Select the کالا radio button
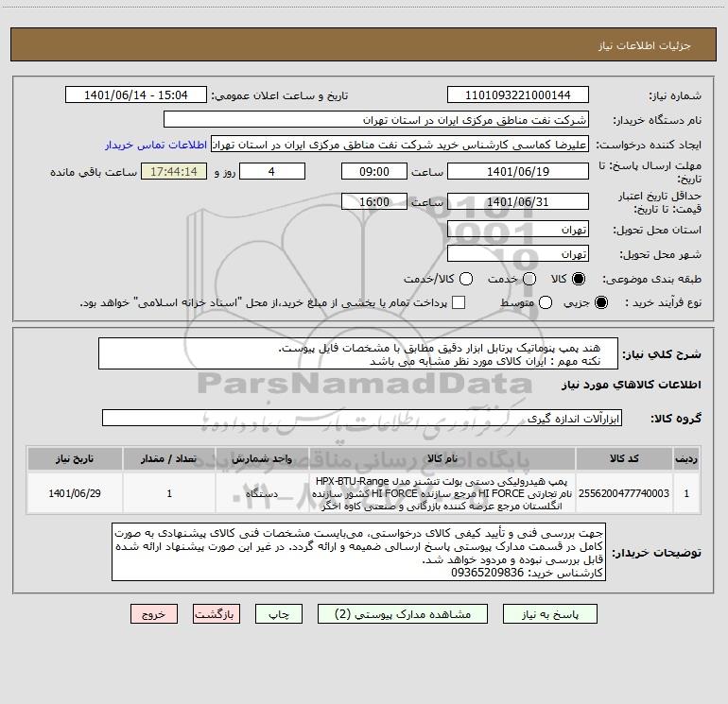Viewport: 728px width, 704px height. coord(579,279)
